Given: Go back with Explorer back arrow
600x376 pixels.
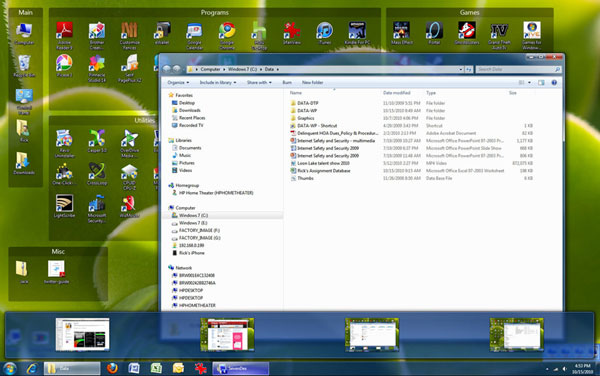Looking at the screenshot, I should (166, 69).
